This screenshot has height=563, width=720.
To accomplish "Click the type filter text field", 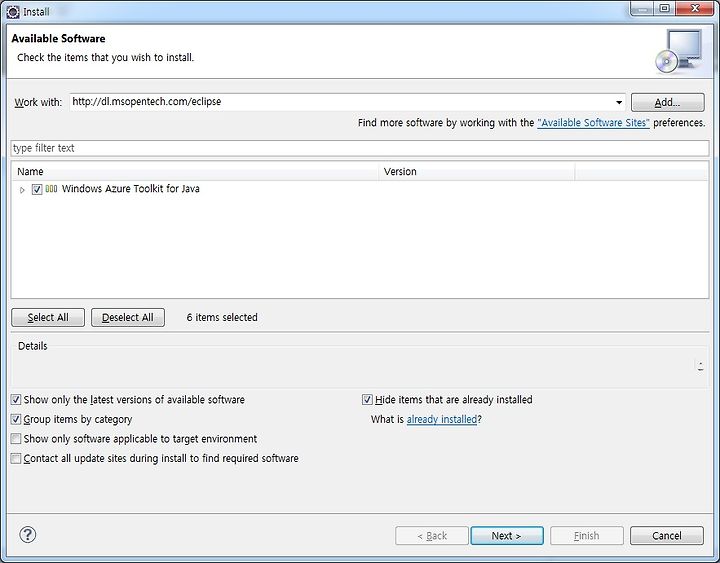I will (360, 148).
